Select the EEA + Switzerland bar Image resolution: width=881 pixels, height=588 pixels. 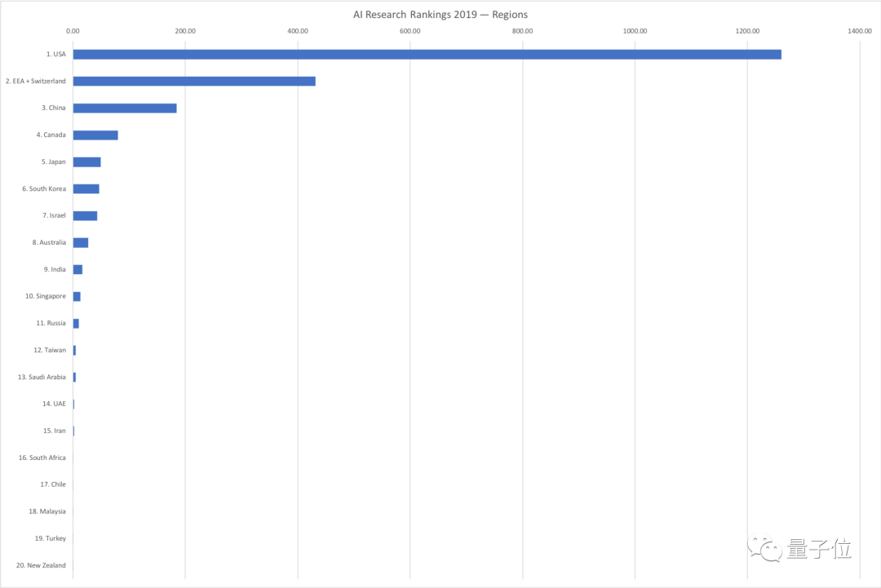[x=194, y=82]
